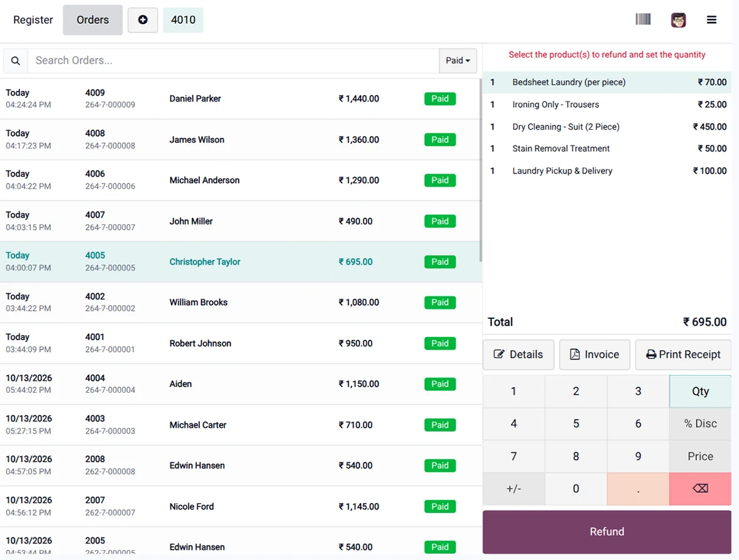
Task: Tap numpad key 3
Action: click(x=638, y=391)
